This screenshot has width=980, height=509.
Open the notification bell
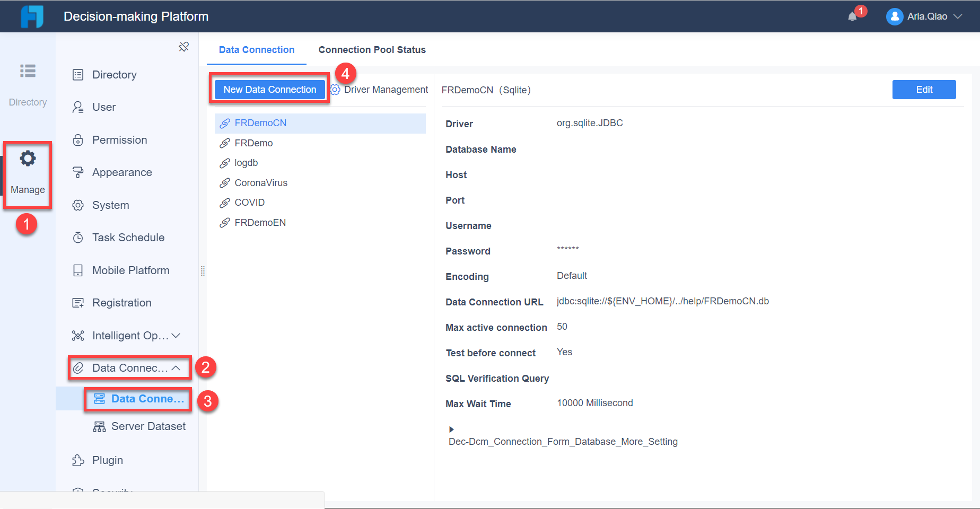pyautogui.click(x=853, y=16)
